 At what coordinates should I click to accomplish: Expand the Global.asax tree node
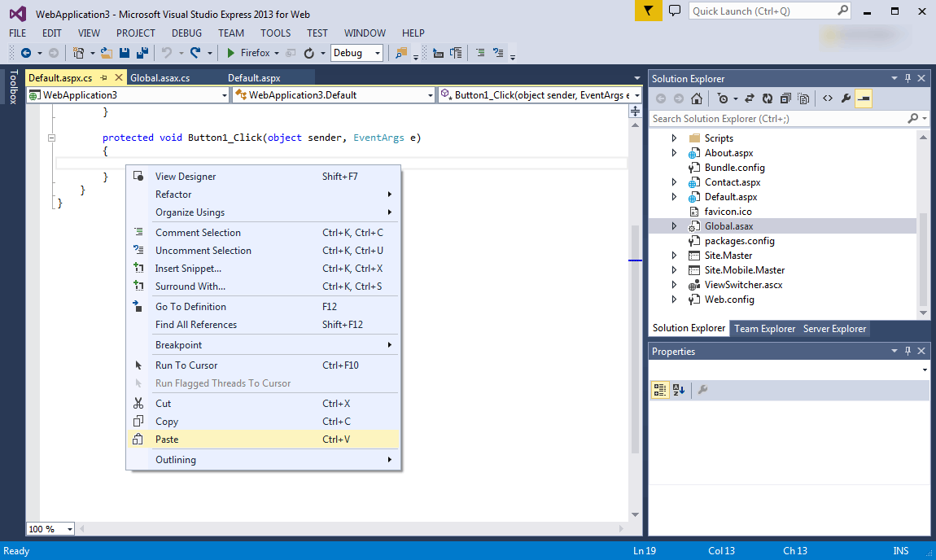674,226
